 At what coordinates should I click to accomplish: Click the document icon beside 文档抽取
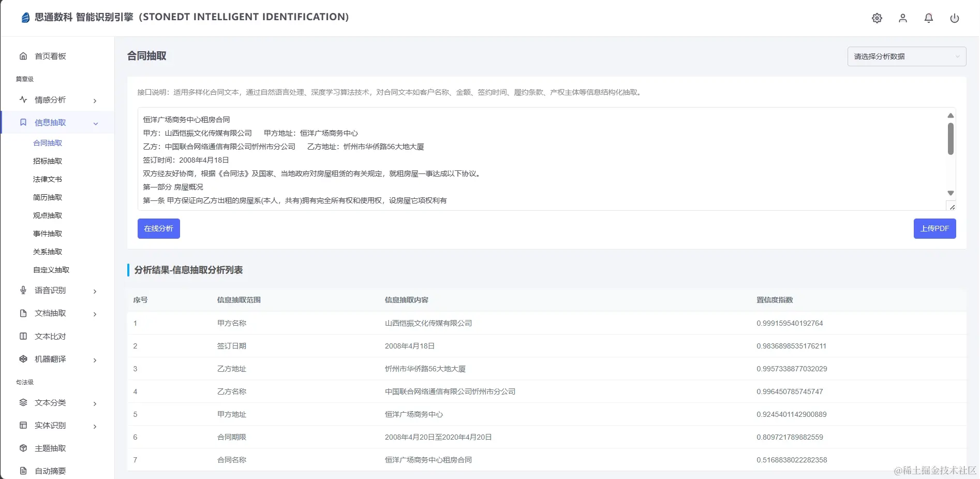pyautogui.click(x=23, y=313)
